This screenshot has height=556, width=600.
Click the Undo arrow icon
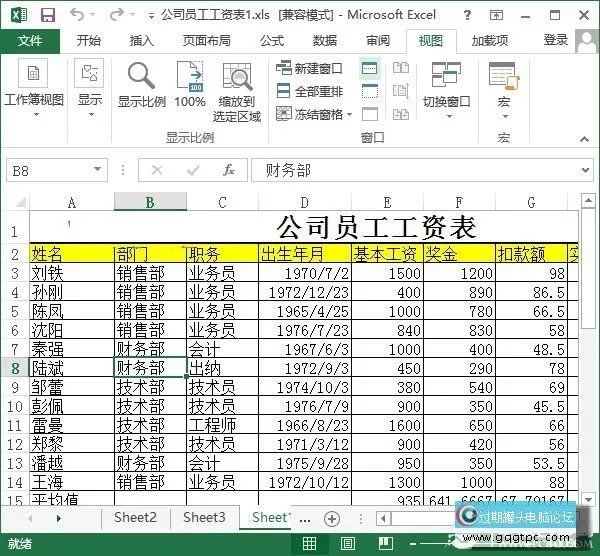coord(78,15)
